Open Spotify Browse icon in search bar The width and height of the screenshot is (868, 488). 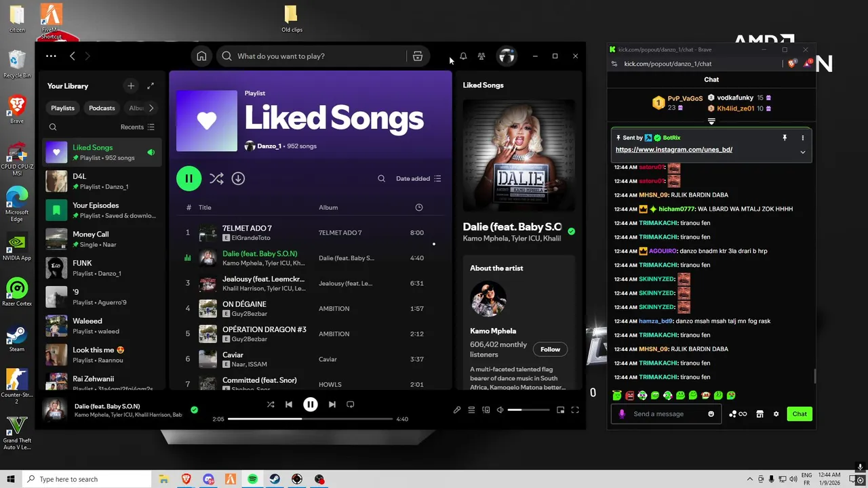pyautogui.click(x=418, y=56)
